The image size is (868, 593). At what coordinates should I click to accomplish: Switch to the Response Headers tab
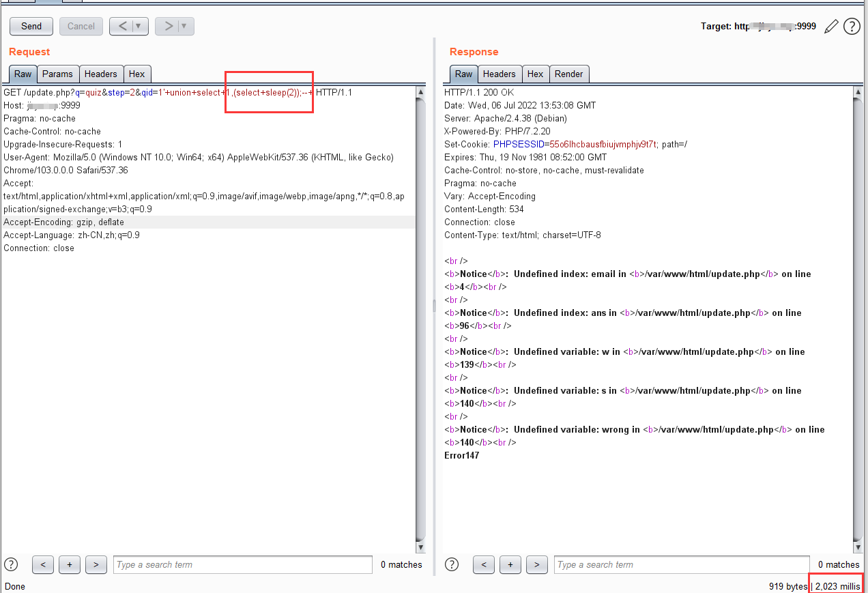500,74
